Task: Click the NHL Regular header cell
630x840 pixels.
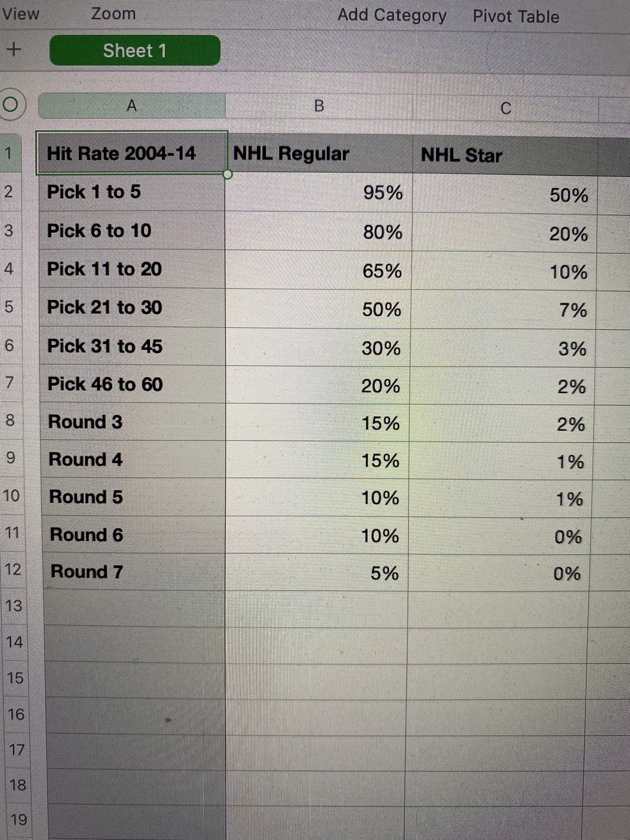Action: click(319, 154)
